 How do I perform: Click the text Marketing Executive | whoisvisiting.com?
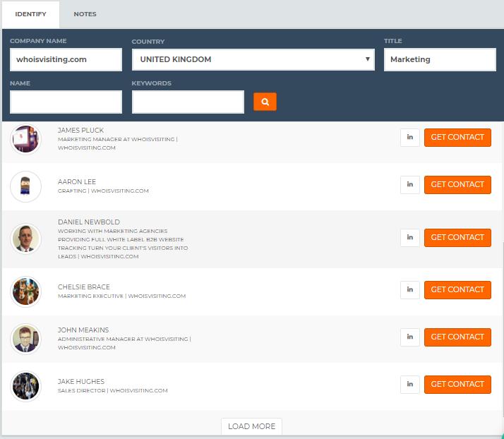122,296
